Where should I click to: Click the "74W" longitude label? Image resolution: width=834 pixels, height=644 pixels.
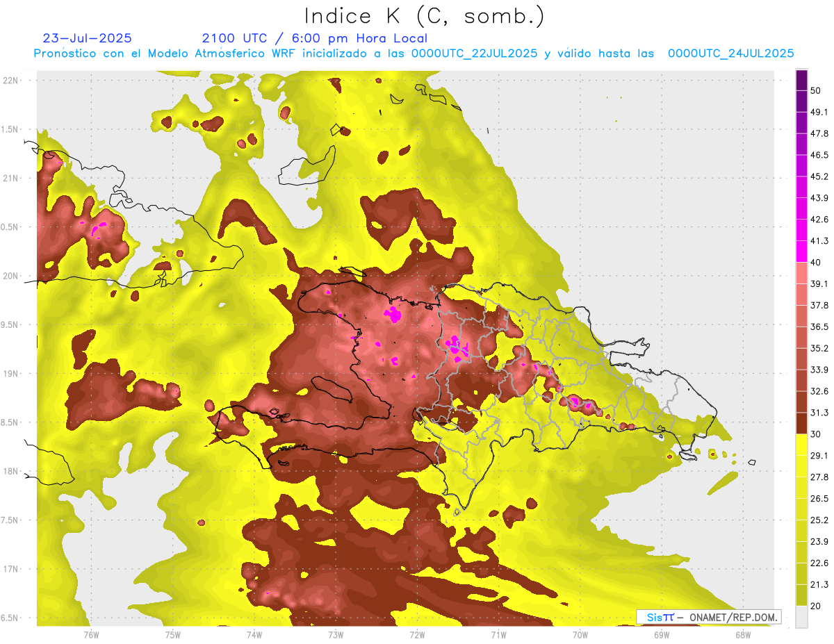click(x=254, y=634)
